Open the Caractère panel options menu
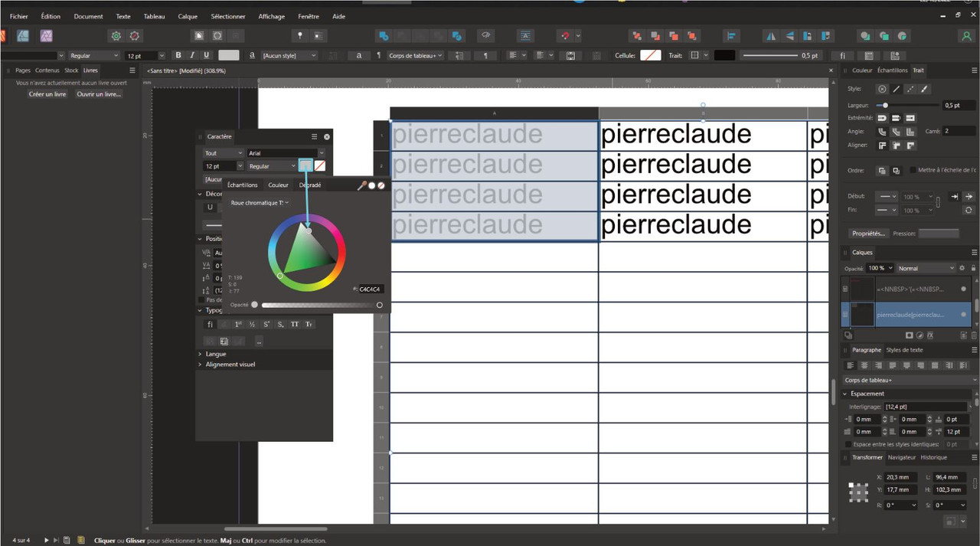The width and height of the screenshot is (980, 546). coord(314,136)
